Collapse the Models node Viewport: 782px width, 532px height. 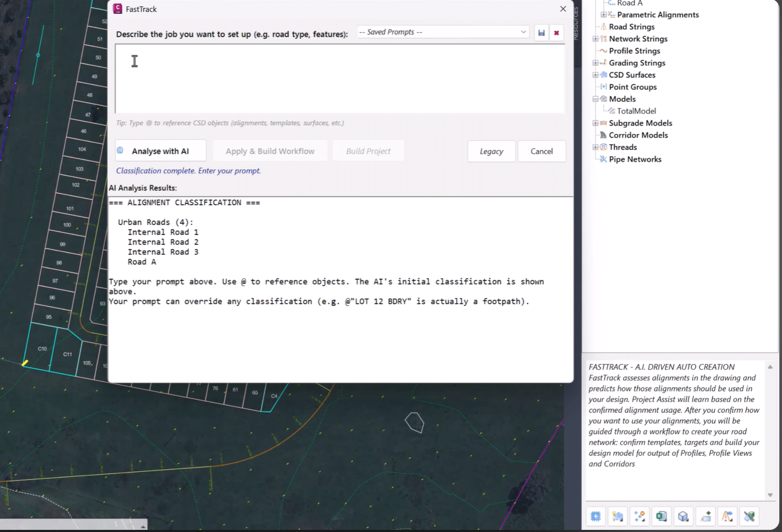tap(595, 99)
